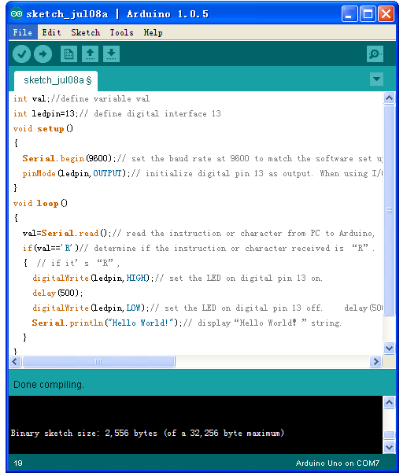
Task: Click the horizontal scrollbar thumb in the editor
Action: [99, 362]
